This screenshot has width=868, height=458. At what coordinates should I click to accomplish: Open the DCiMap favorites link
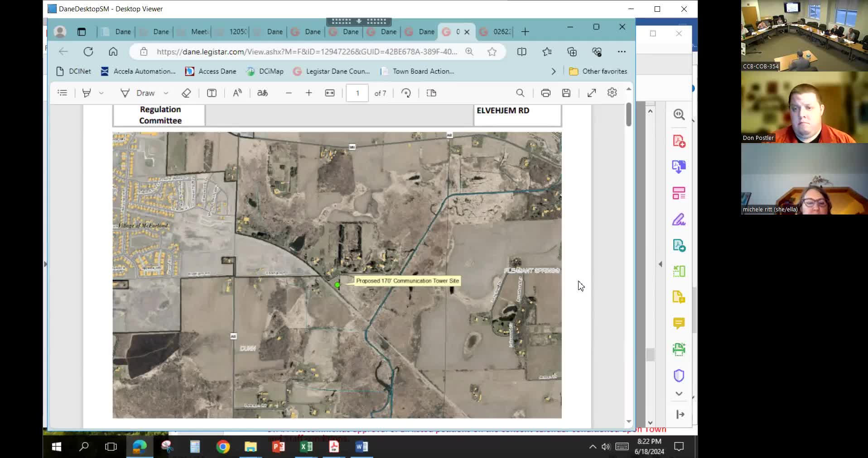265,72
